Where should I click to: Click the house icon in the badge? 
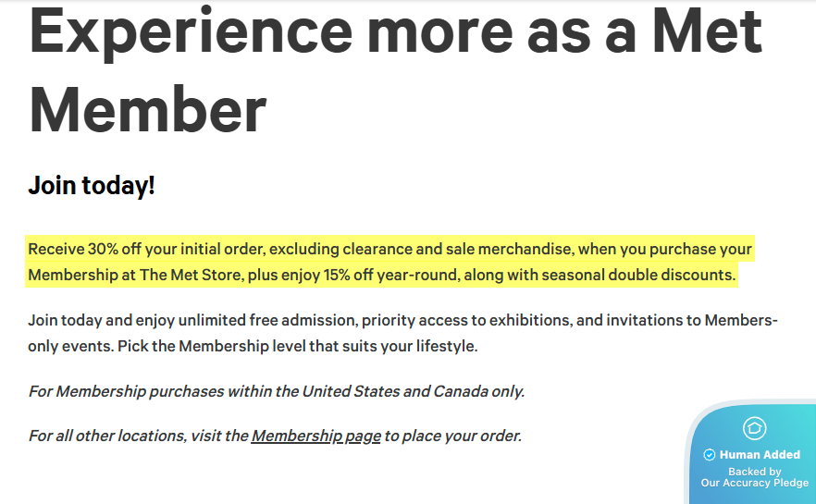point(755,428)
